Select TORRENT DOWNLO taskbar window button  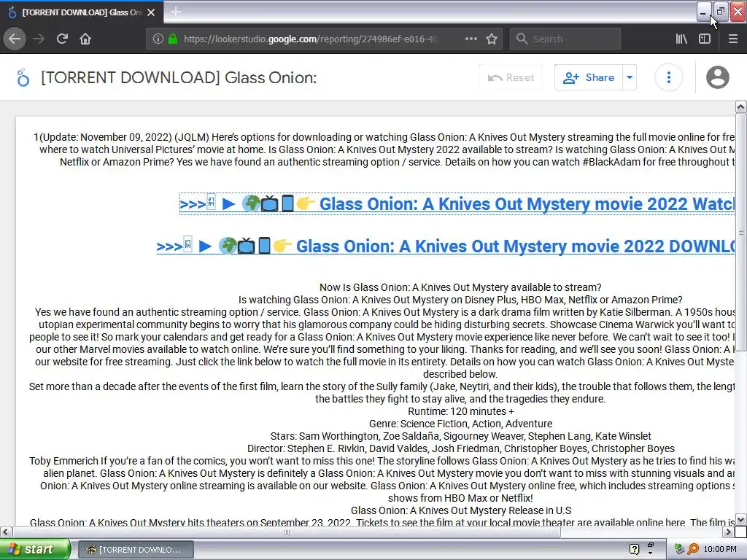pyautogui.click(x=135, y=550)
